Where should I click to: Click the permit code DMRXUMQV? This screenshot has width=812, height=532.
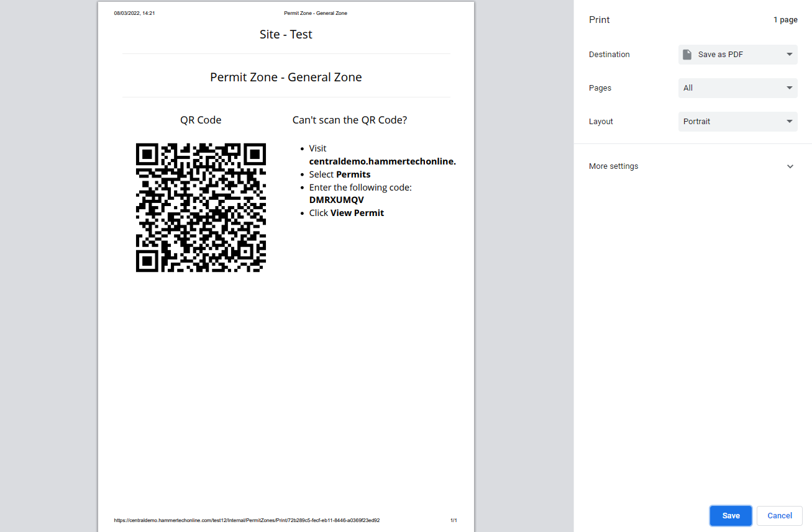pos(336,200)
